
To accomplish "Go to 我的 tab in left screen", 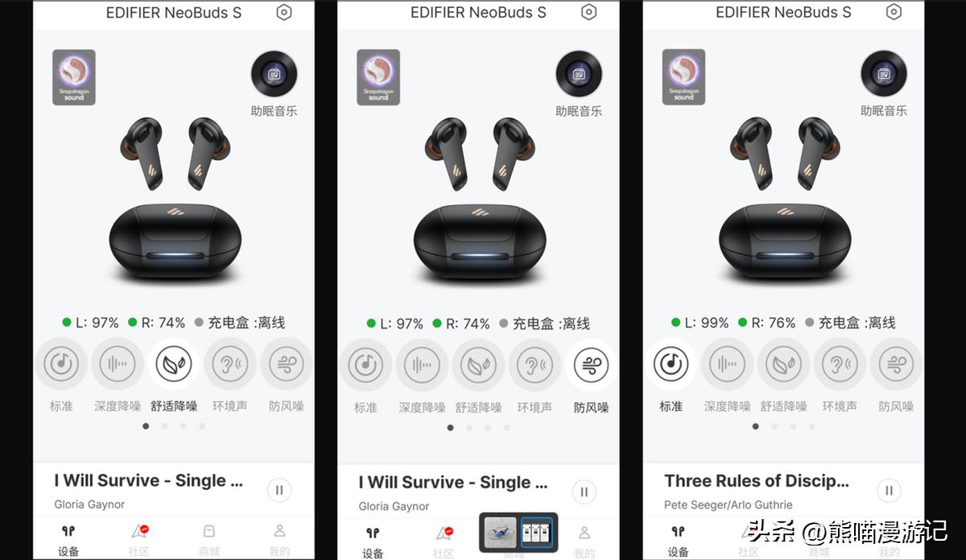I will [279, 540].
